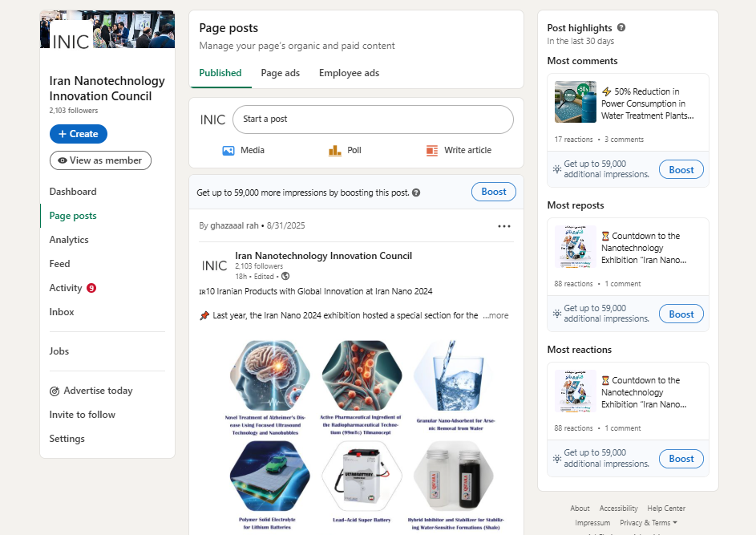Click the Poll chart icon
The width and height of the screenshot is (756, 535).
(x=335, y=150)
